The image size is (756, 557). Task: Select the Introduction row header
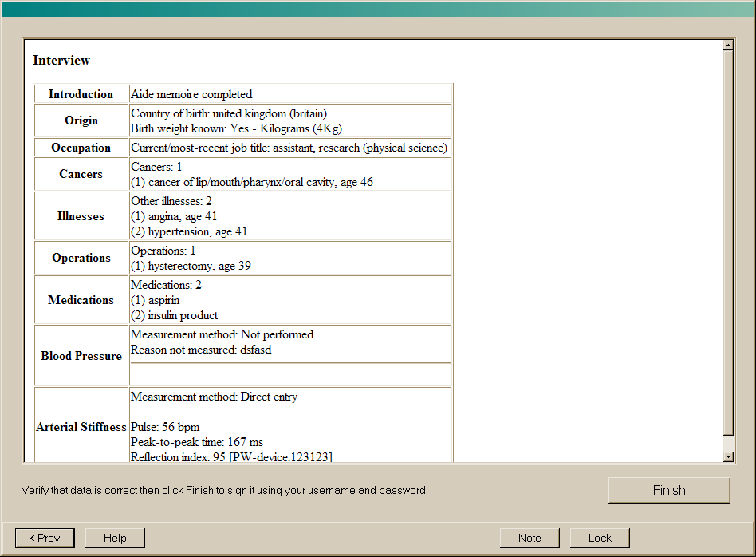click(81, 94)
